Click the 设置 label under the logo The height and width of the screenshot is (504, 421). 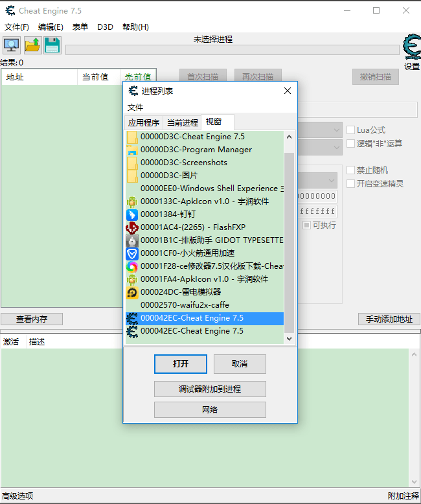click(x=412, y=67)
